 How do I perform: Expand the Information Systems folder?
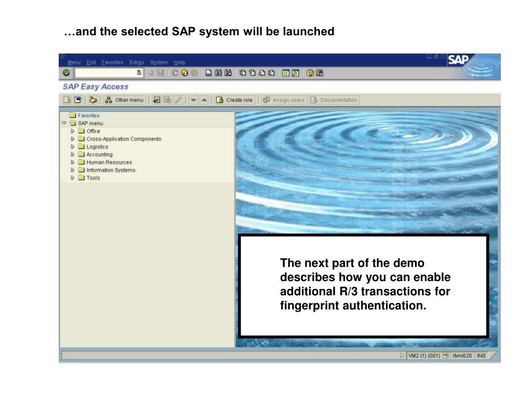(72, 170)
